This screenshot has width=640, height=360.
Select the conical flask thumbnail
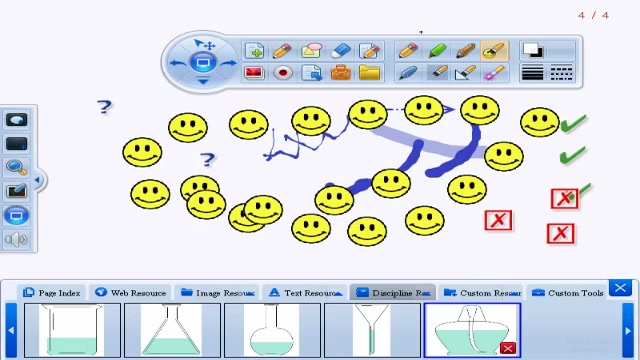pos(172,330)
